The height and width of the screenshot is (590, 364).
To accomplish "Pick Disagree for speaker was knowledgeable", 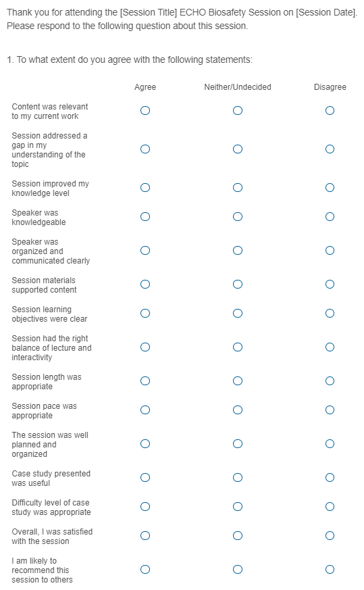I will tap(330, 217).
